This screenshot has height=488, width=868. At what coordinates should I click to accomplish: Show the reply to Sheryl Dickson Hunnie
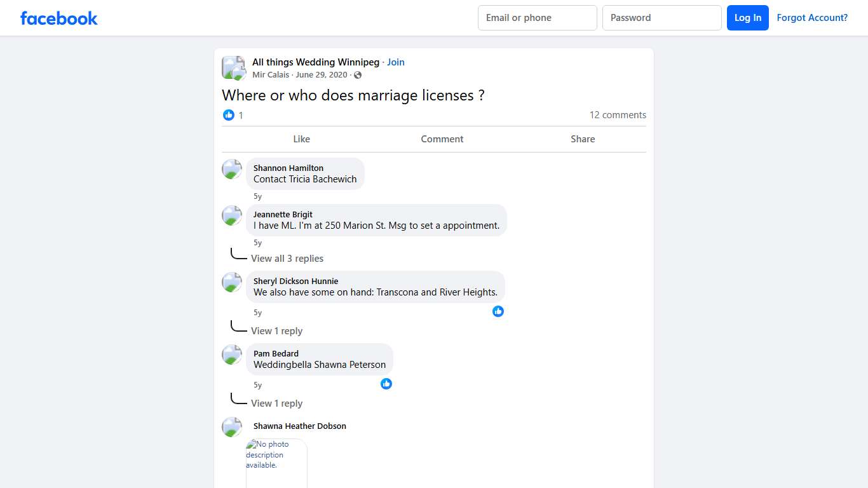click(x=277, y=330)
